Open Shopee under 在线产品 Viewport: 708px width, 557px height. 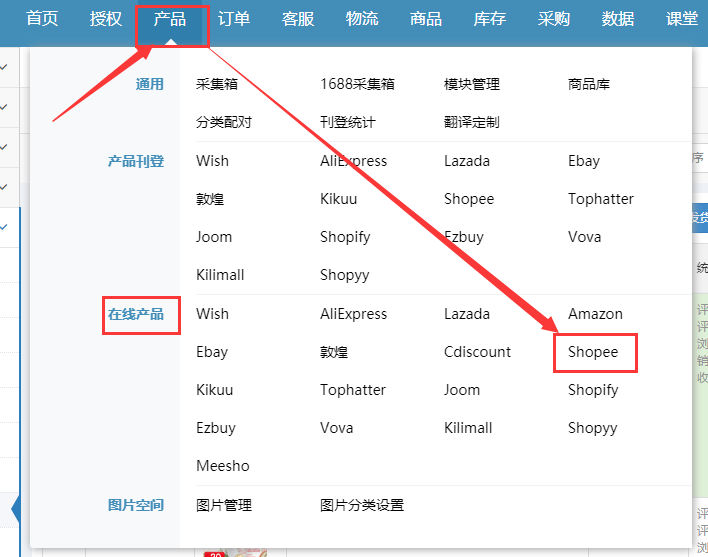tap(593, 352)
